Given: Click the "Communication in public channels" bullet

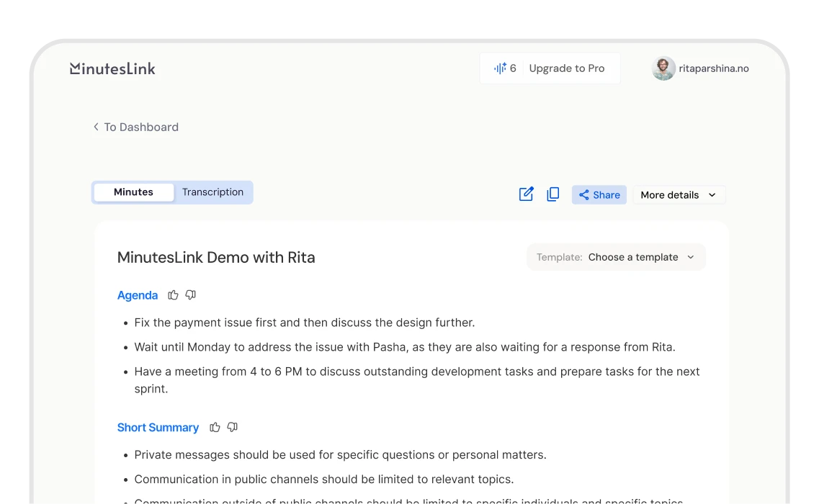Looking at the screenshot, I should (x=324, y=479).
